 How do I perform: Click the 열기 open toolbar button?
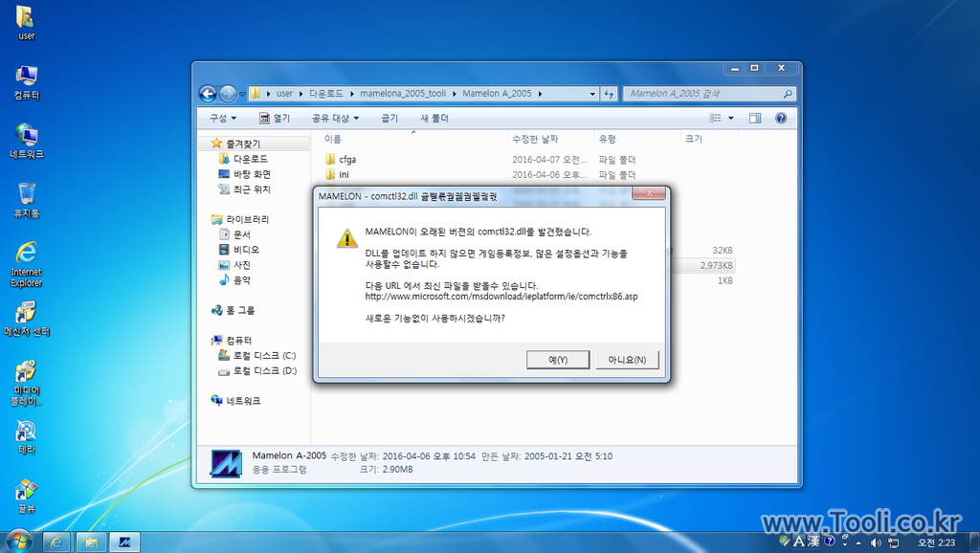275,118
